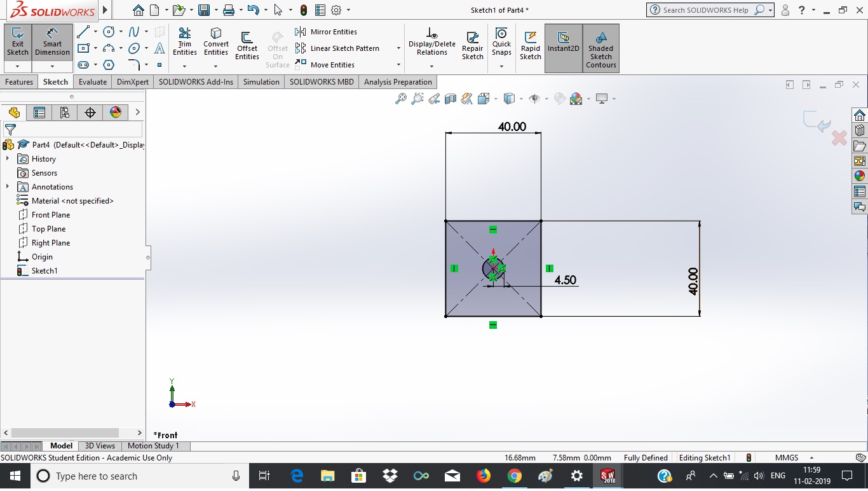
Task: Switch to the Evaluate tab
Action: pyautogui.click(x=93, y=82)
